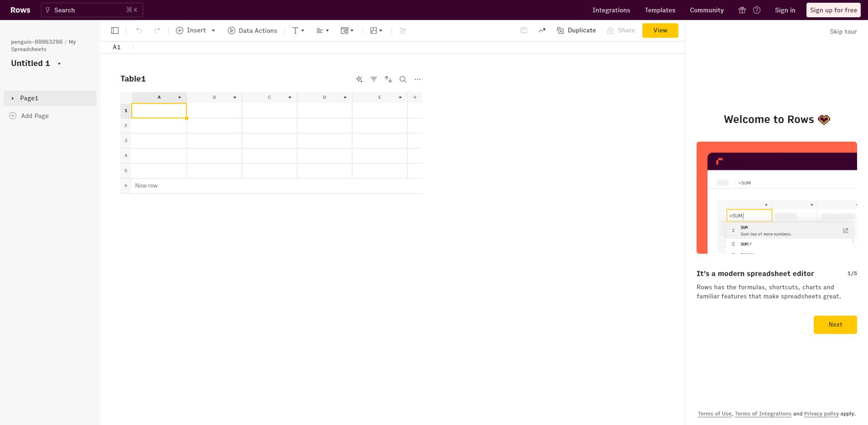The image size is (868, 425).
Task: Open column B dropdown arrow
Action: point(235,98)
